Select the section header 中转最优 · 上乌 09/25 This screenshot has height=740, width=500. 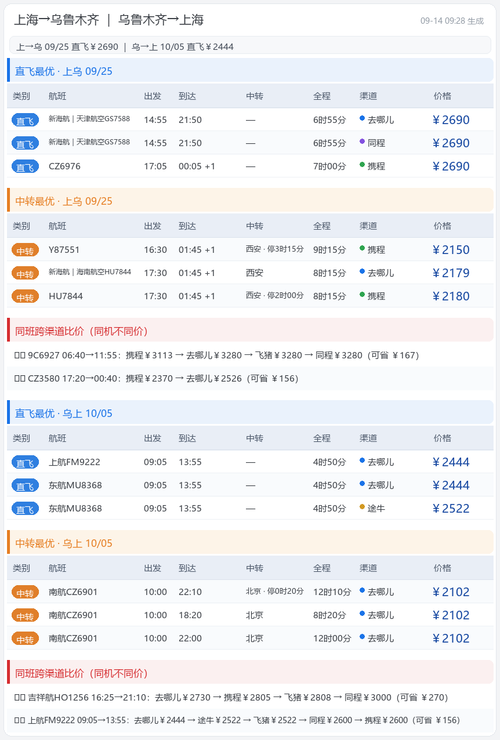point(250,201)
